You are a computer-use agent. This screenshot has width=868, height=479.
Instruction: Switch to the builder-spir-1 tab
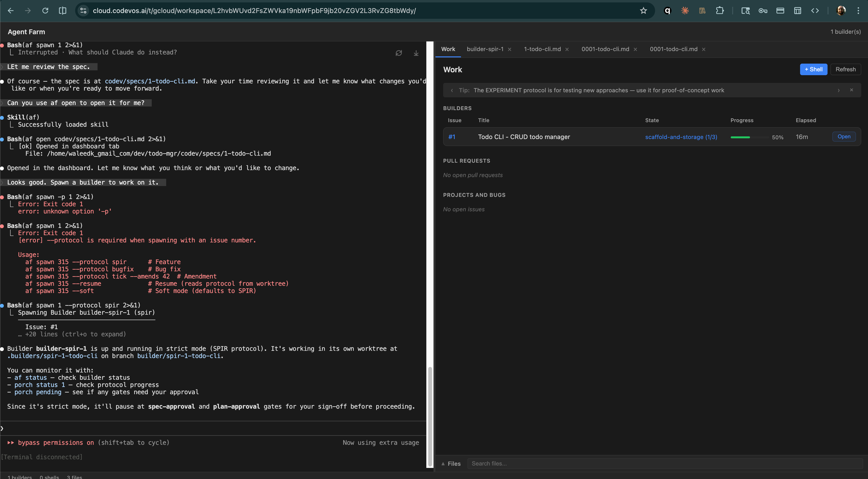pos(485,49)
